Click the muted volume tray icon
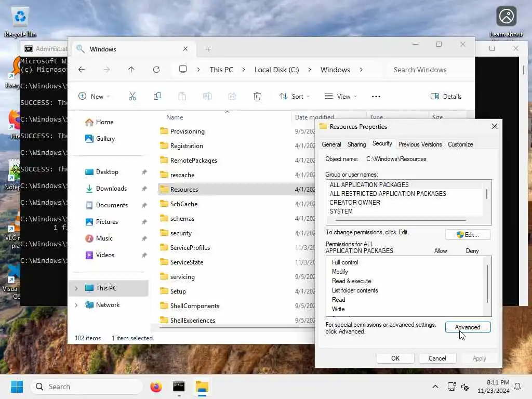Screen dimensions: 532x399 coord(465,387)
